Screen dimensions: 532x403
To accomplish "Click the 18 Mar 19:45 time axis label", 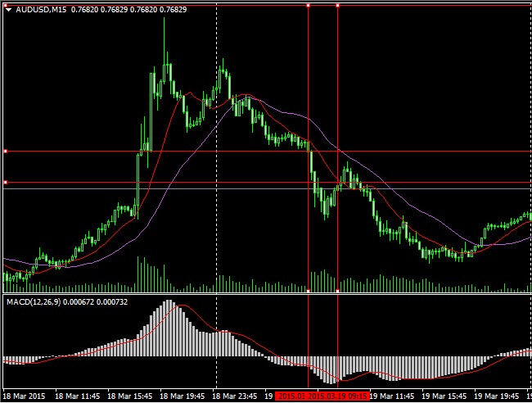I will 183,396.
